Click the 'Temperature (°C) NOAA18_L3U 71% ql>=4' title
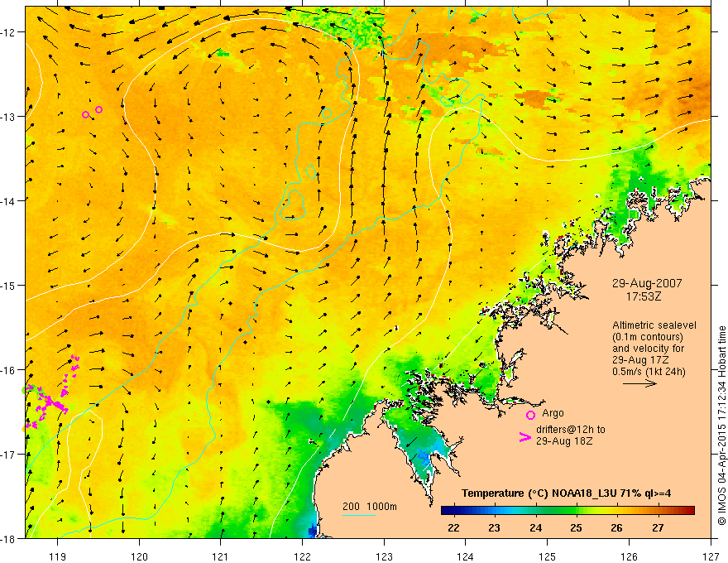This screenshot has width=728, height=563. pyautogui.click(x=566, y=493)
